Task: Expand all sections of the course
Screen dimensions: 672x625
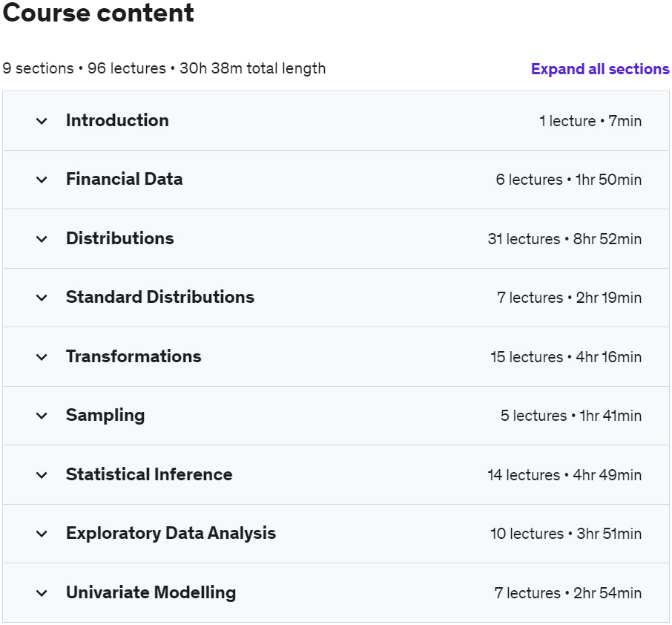Action: 599,69
